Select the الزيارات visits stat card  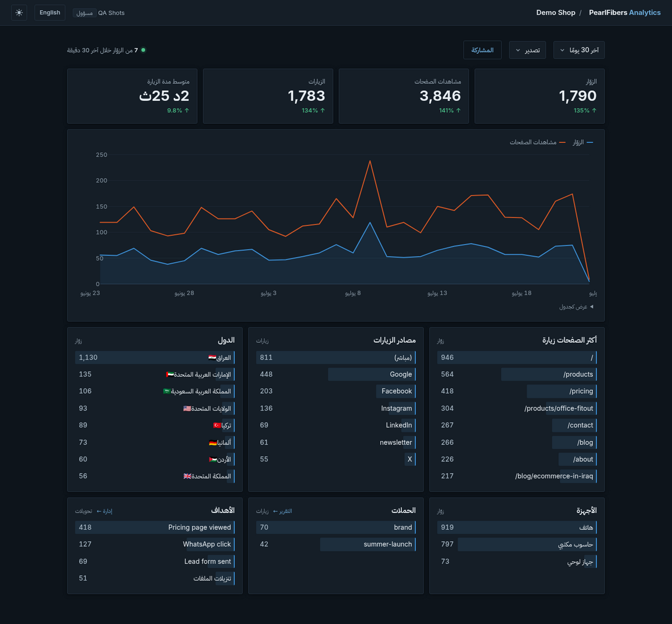(x=268, y=96)
